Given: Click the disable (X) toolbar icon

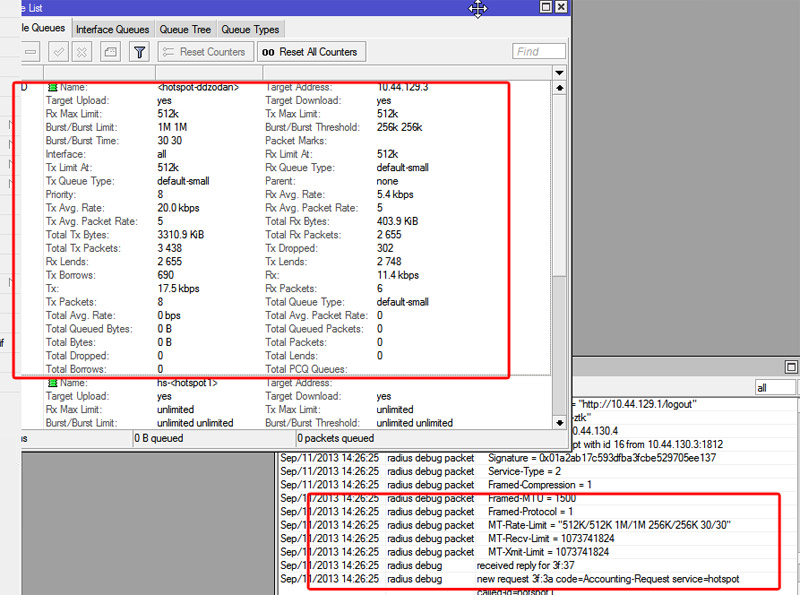Looking at the screenshot, I should [x=82, y=52].
